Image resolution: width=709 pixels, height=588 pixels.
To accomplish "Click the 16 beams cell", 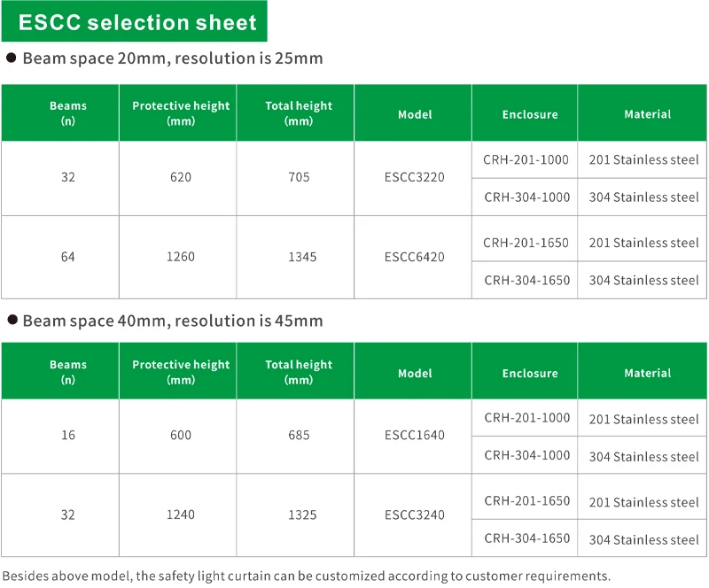I will [x=68, y=435].
